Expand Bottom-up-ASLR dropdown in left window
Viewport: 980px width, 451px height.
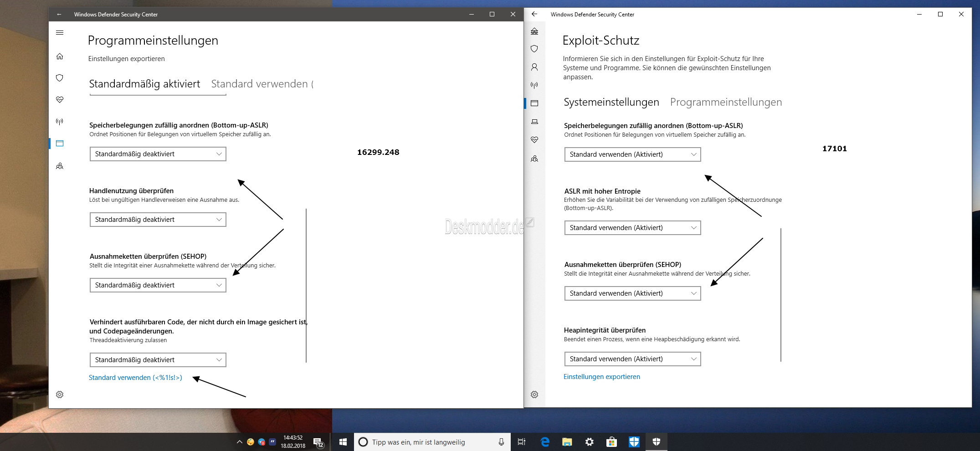pos(158,154)
